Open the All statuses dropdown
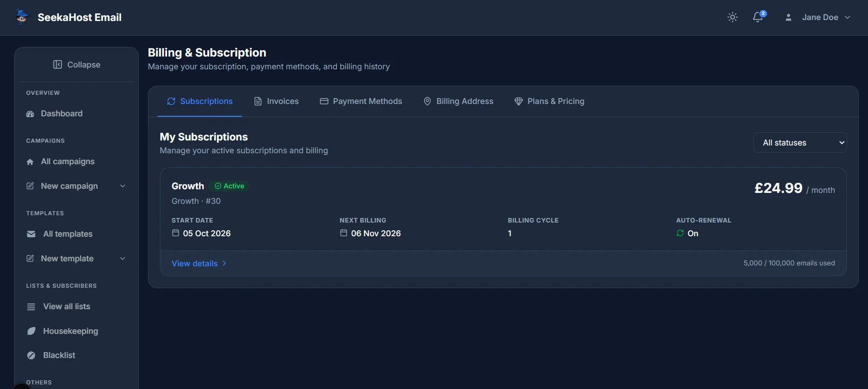Screen dimensions: 868x389 point(800,143)
